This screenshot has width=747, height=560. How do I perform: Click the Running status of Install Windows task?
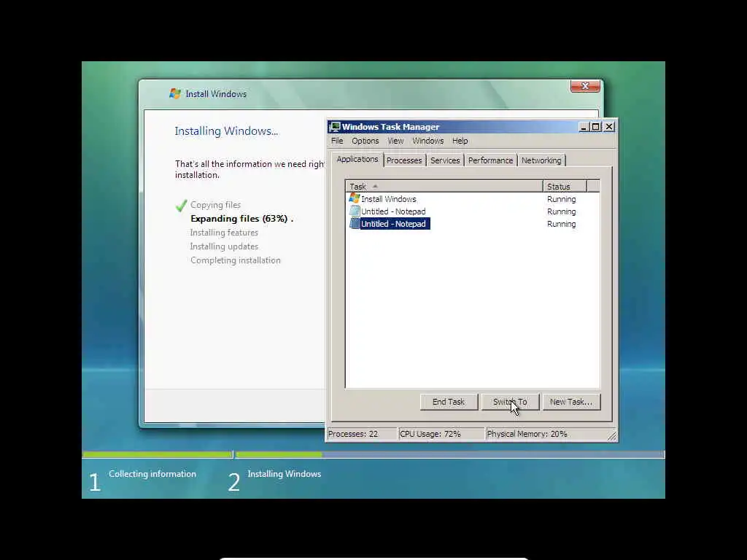(561, 199)
